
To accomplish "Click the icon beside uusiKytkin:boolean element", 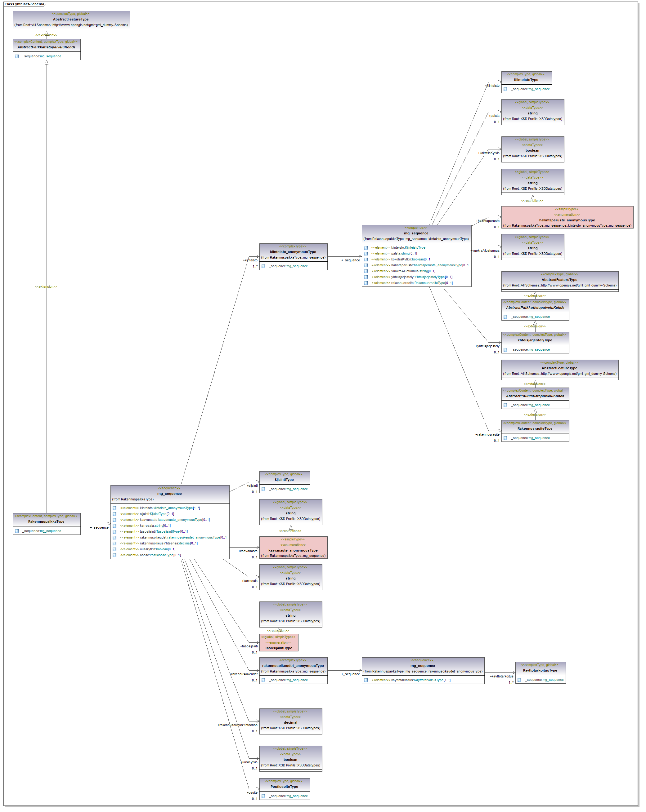I will (x=114, y=549).
